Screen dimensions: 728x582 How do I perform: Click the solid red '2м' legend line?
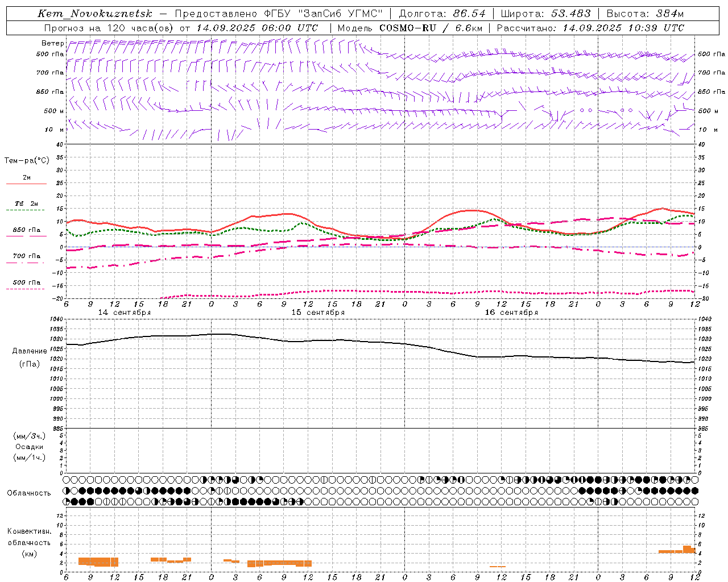pyautogui.click(x=26, y=184)
